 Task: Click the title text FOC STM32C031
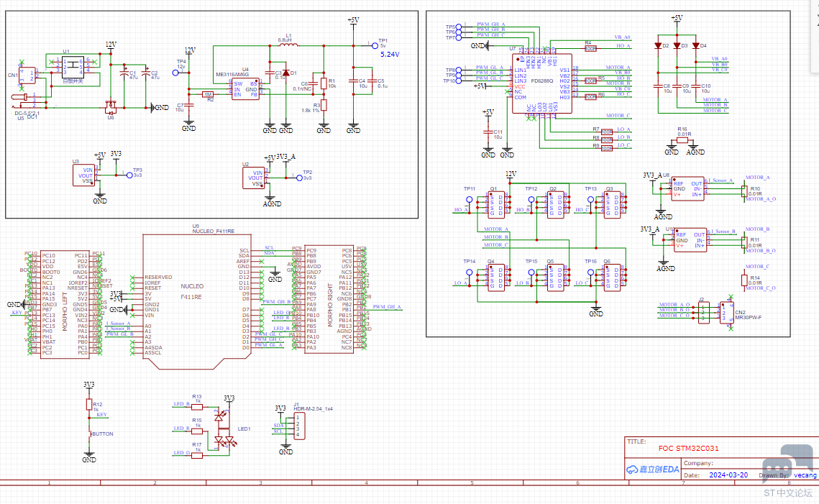click(x=688, y=448)
